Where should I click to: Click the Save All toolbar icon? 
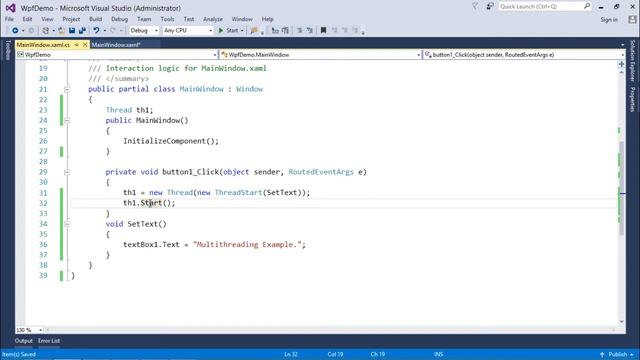(x=82, y=31)
